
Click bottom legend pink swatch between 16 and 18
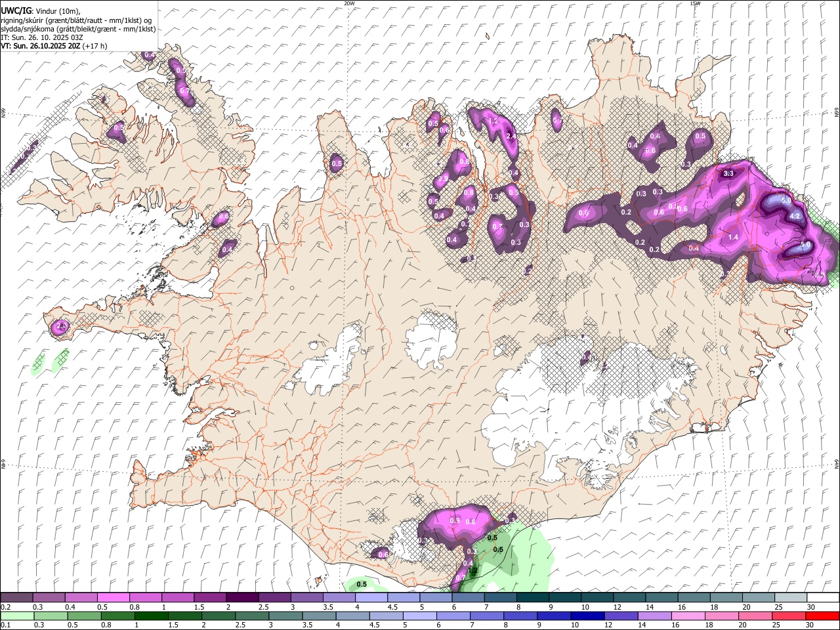690,616
